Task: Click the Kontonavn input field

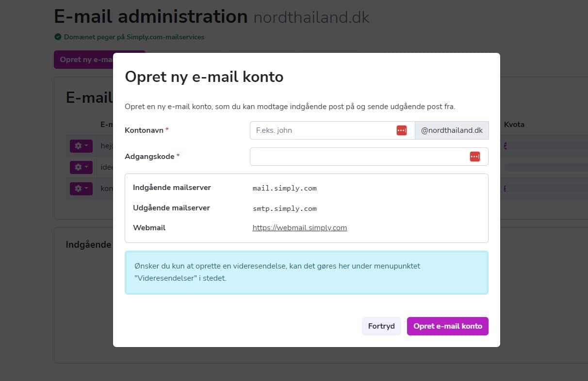Action: click(x=332, y=130)
